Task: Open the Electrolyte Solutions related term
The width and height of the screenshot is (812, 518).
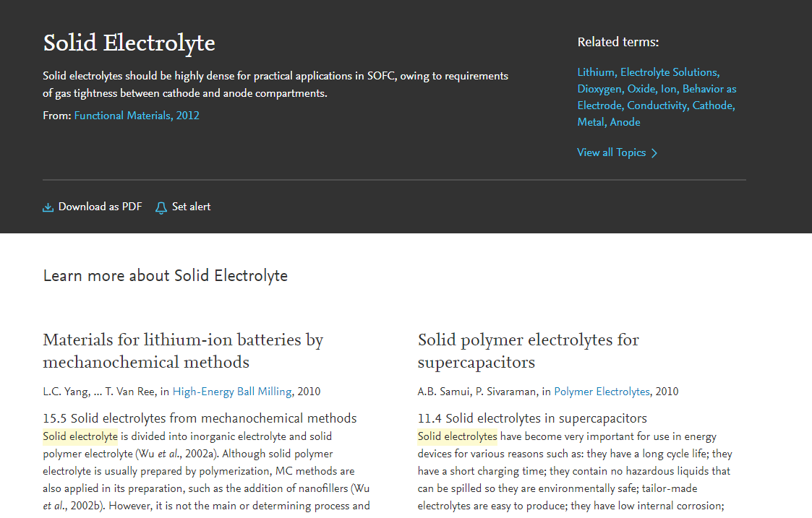Action: (x=668, y=72)
